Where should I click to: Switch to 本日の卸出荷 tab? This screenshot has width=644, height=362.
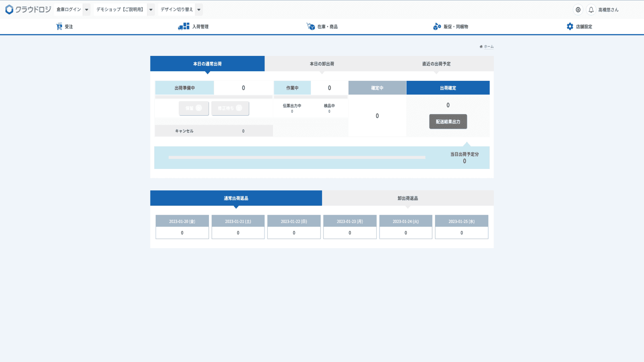pos(322,64)
